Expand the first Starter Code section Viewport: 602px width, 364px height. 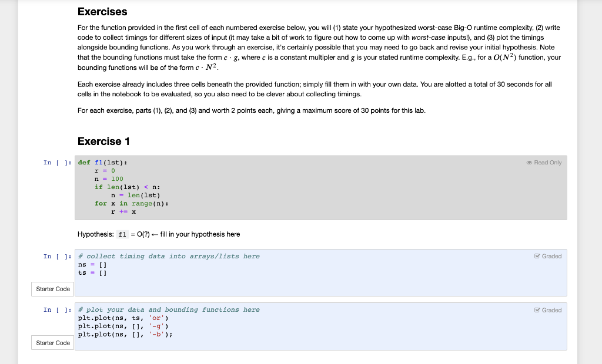tap(52, 289)
